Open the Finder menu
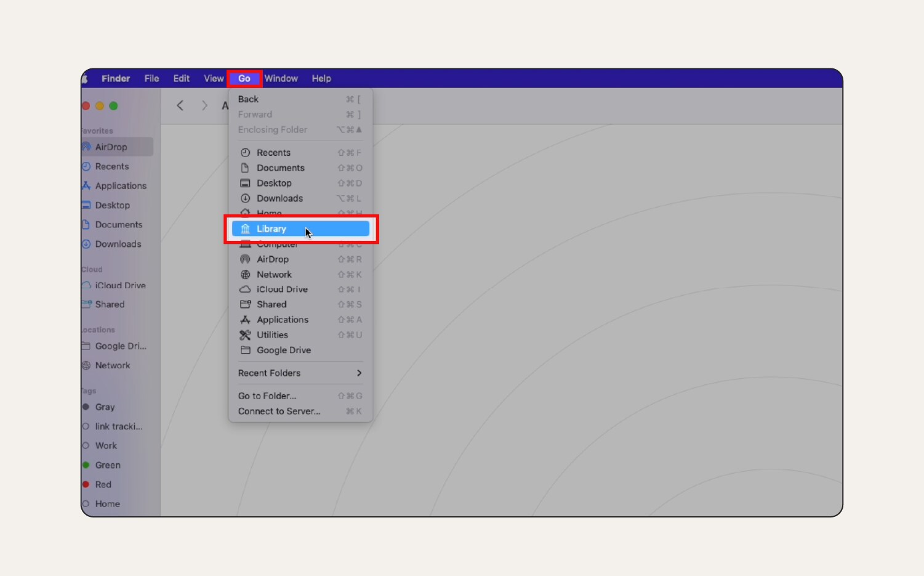 pyautogui.click(x=116, y=78)
